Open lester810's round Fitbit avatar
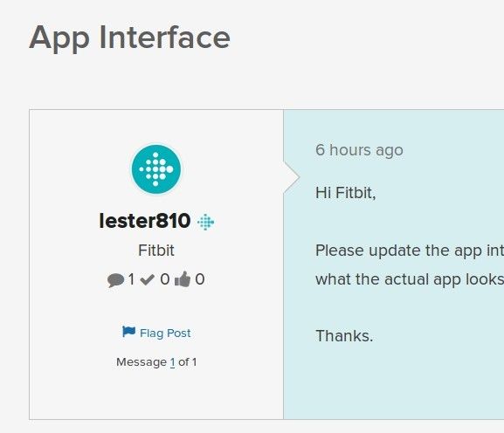This screenshot has width=504, height=433. pos(156,169)
